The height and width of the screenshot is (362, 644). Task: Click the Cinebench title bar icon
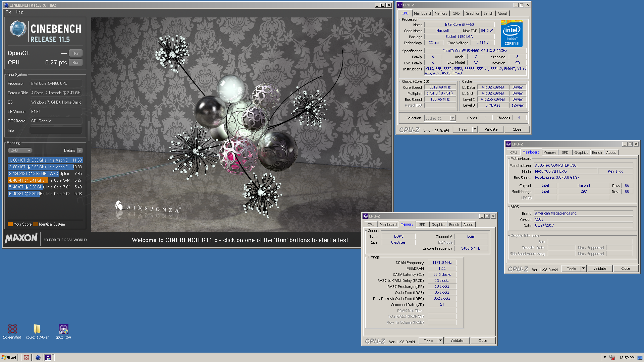(x=6, y=5)
